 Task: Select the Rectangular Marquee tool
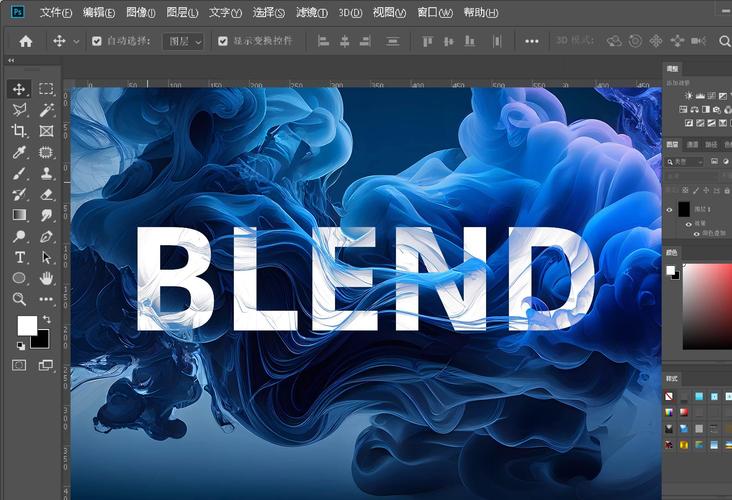[46, 89]
